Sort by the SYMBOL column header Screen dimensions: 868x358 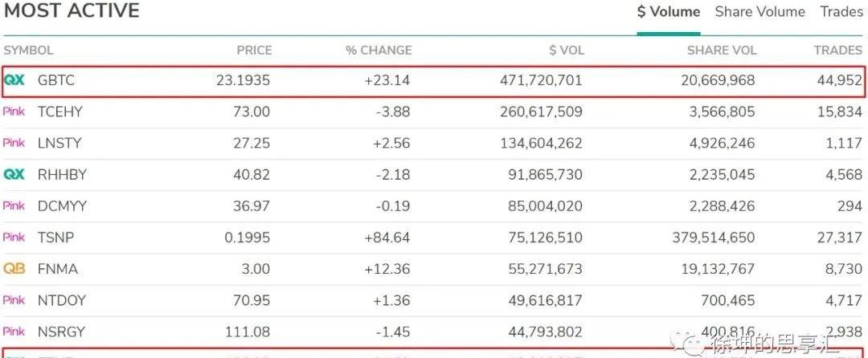point(29,50)
